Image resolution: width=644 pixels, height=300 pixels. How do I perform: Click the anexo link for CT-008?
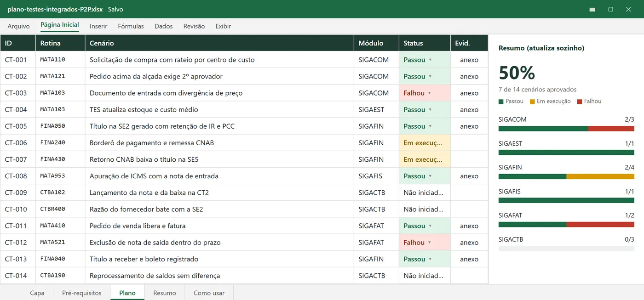[x=469, y=176]
